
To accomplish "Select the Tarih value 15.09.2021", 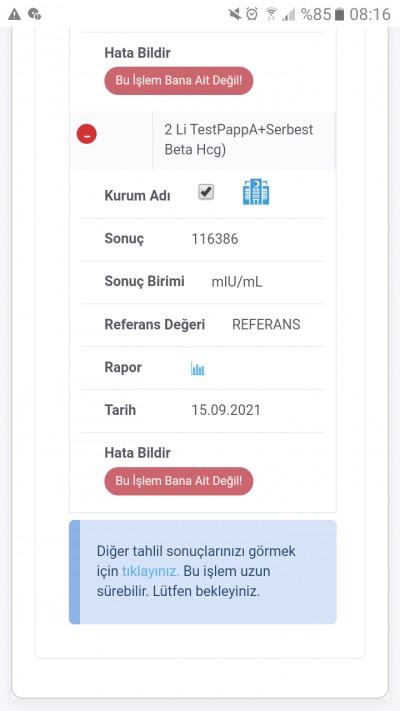I will (226, 410).
